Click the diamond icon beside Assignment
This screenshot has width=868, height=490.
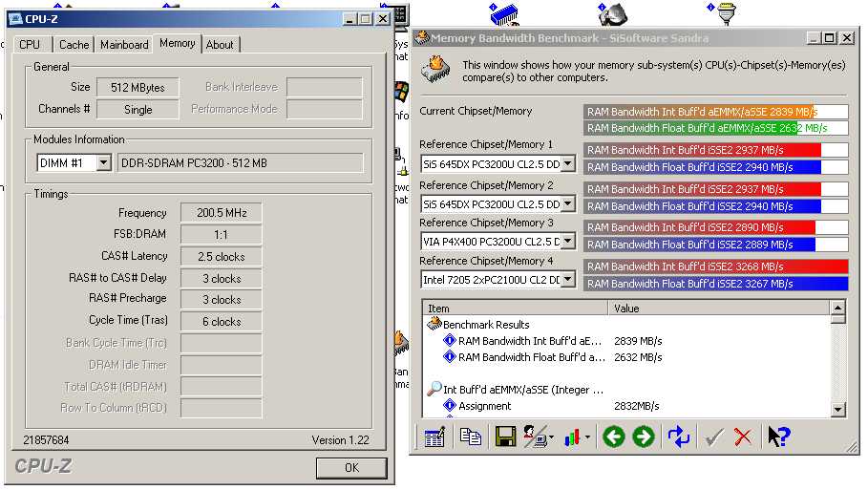[x=450, y=405]
